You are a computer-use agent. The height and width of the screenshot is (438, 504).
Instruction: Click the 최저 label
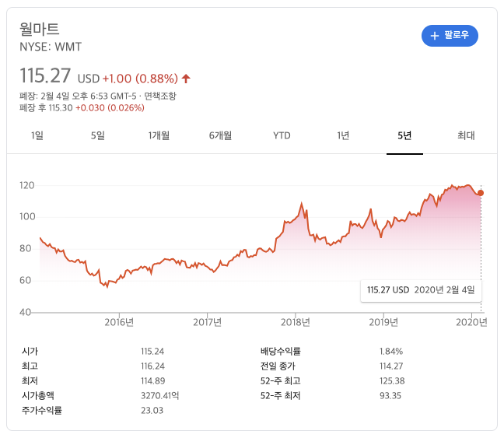(x=30, y=380)
